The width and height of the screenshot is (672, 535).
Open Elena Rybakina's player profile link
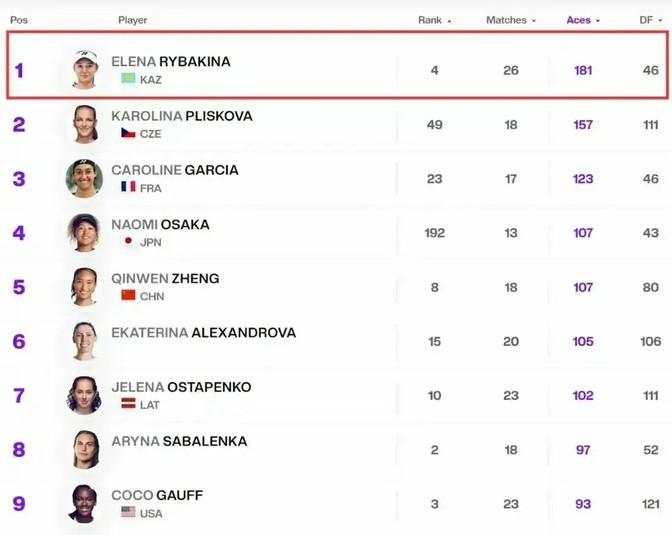[171, 61]
